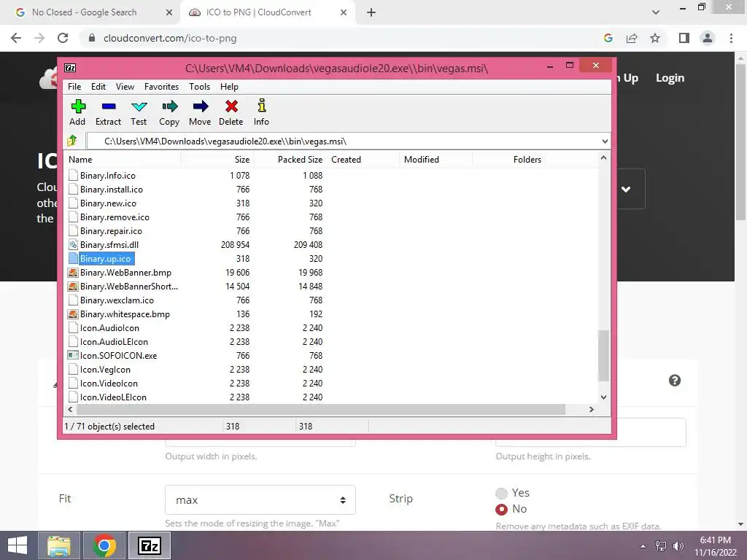Click the 7-Zip taskbar icon

(150, 545)
